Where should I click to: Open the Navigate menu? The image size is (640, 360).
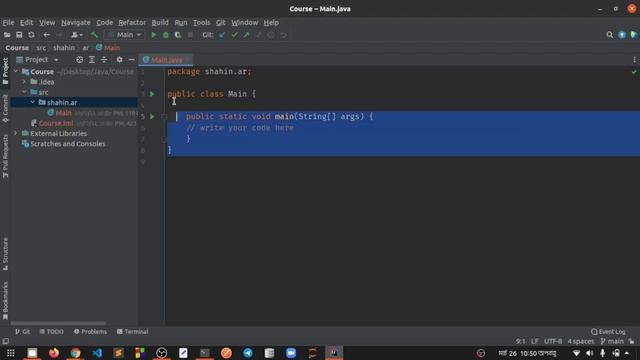point(76,22)
